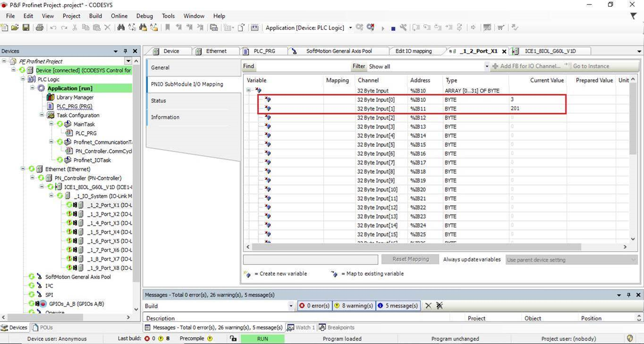Open the Use parent device setting dropdown
The height and width of the screenshot is (344, 644).
633,259
